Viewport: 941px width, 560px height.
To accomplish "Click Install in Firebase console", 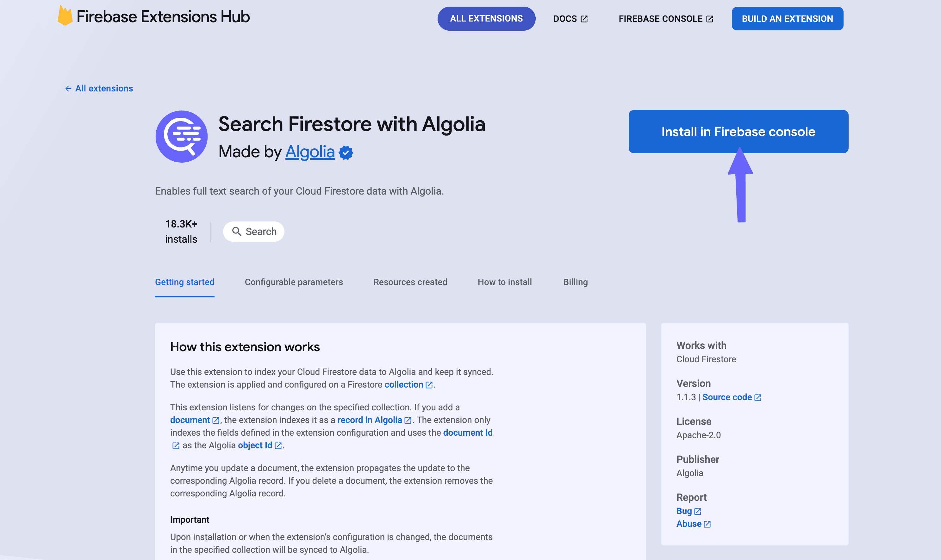I will tap(738, 132).
